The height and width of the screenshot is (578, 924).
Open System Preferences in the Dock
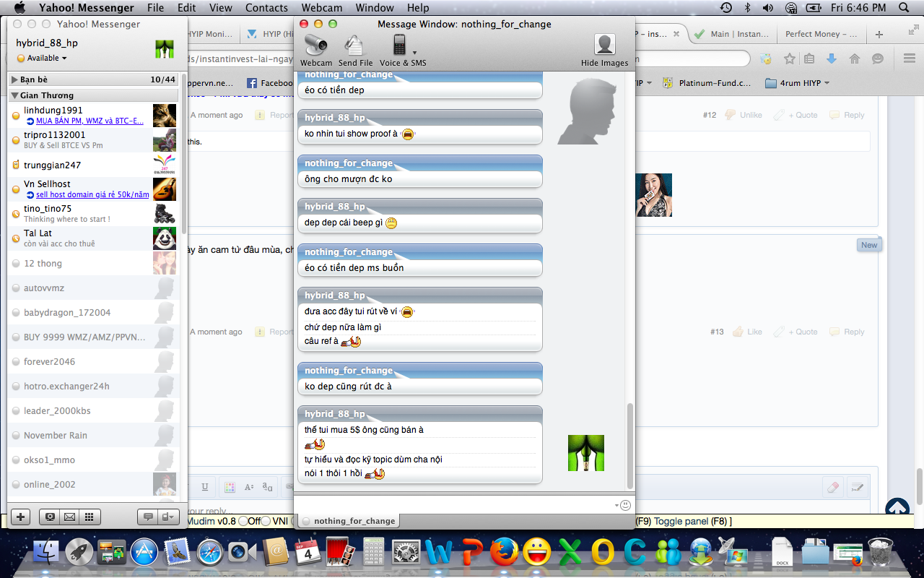tap(406, 553)
